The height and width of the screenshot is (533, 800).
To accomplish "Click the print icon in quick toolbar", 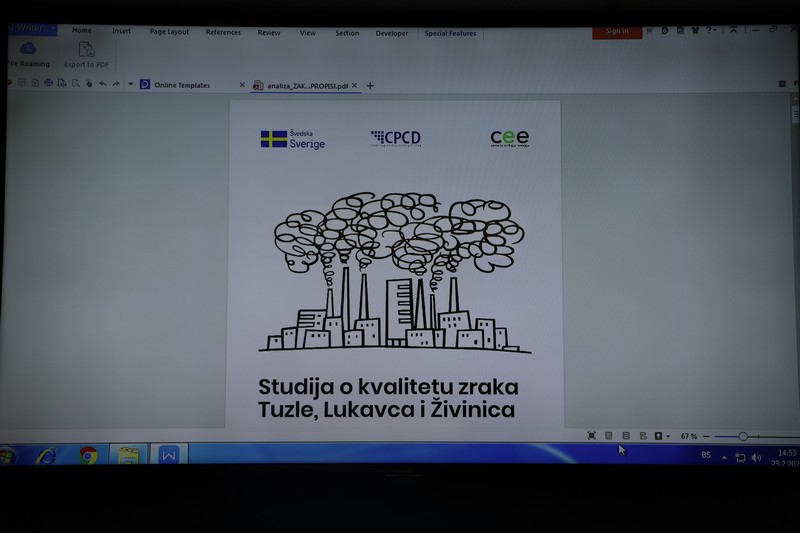I will click(x=48, y=83).
